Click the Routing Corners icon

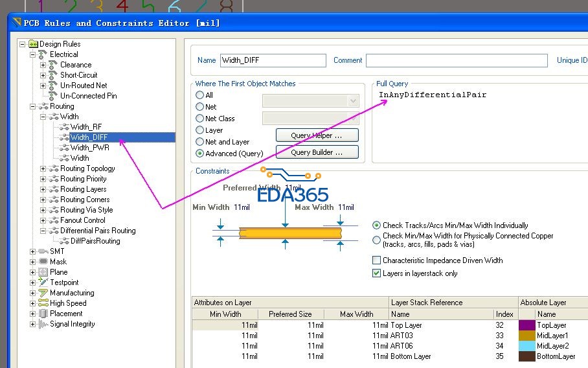pyautogui.click(x=54, y=200)
